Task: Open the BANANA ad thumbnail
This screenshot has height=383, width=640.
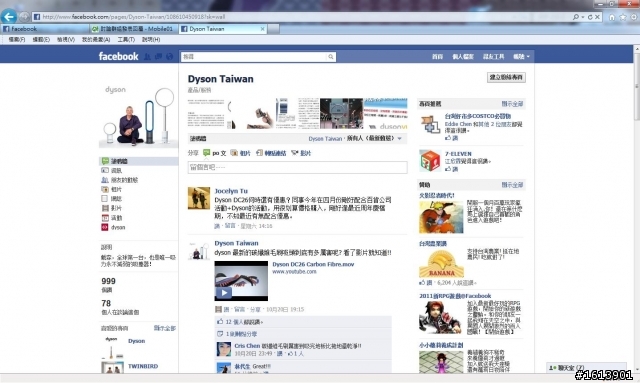Action: (441, 264)
